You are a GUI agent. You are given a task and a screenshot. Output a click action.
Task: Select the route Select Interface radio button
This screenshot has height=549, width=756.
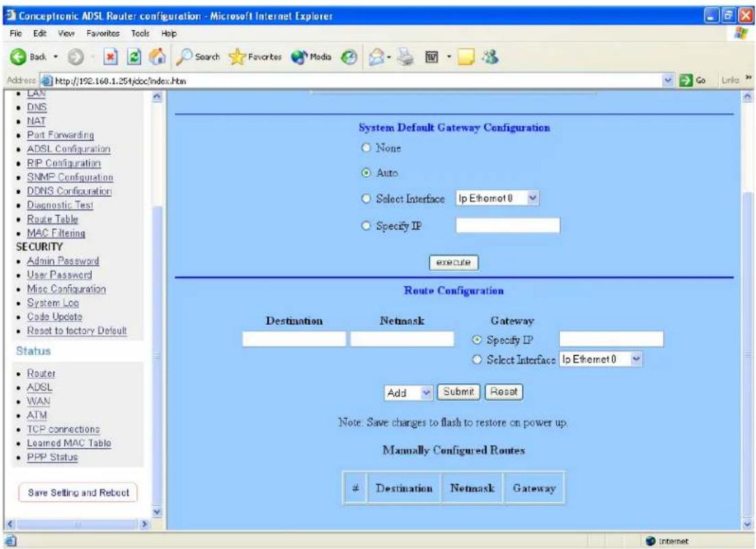[477, 360]
